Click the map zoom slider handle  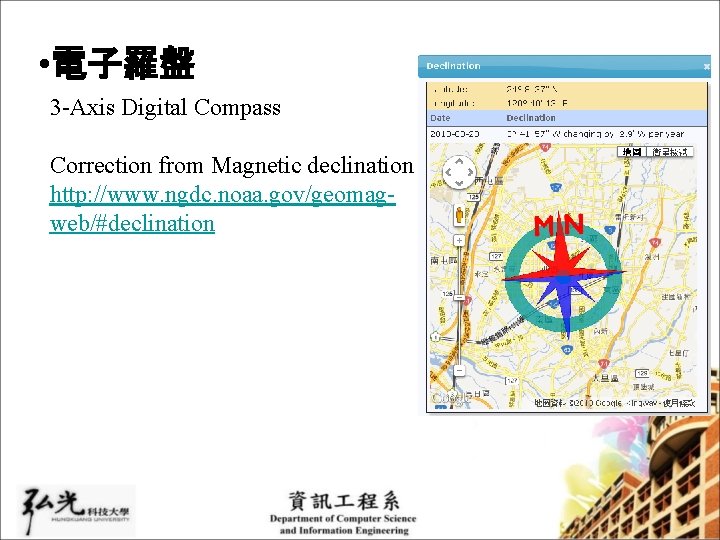click(x=459, y=297)
